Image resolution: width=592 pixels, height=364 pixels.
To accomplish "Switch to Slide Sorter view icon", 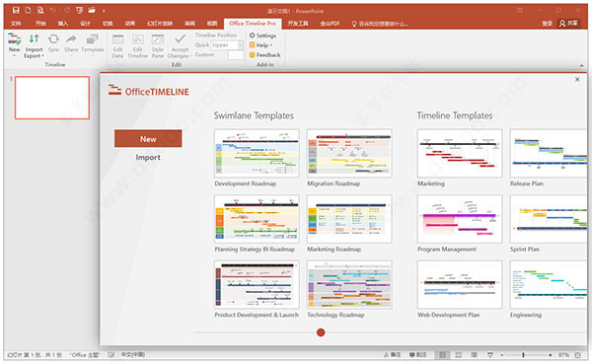I will [x=459, y=355].
